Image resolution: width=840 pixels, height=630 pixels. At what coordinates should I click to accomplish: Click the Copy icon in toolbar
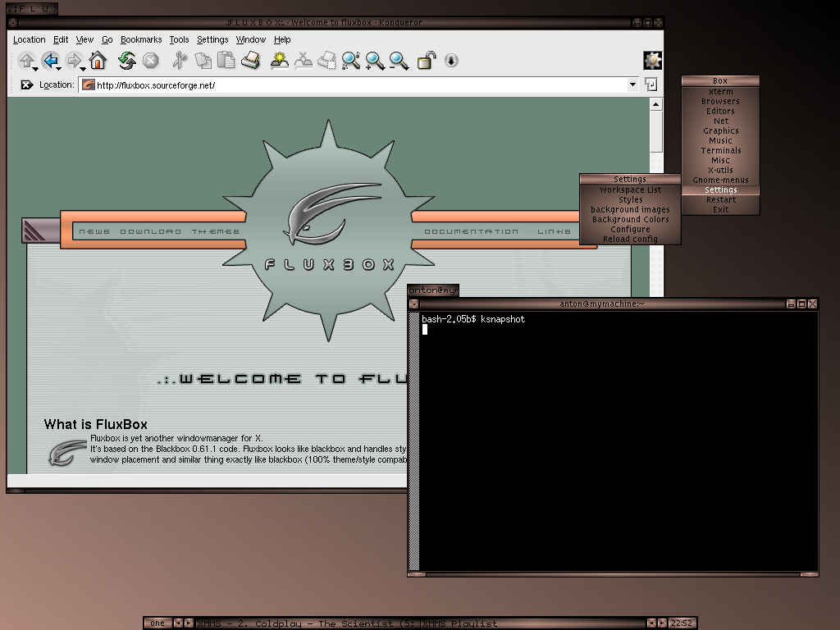pos(203,61)
